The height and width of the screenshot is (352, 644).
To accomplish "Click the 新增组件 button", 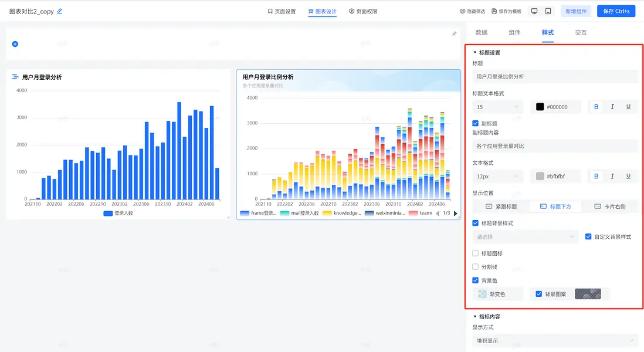I will 575,11.
